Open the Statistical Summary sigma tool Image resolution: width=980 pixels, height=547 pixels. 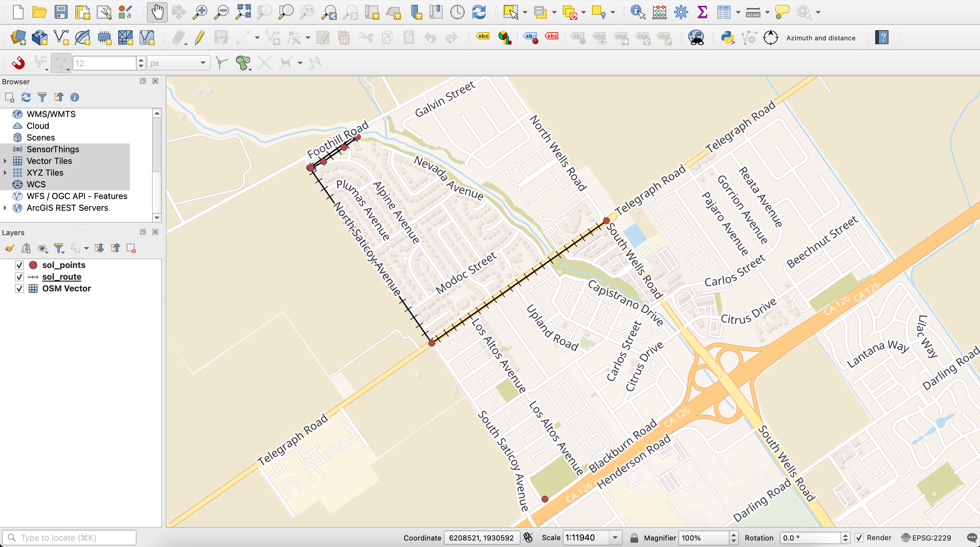[x=702, y=12]
